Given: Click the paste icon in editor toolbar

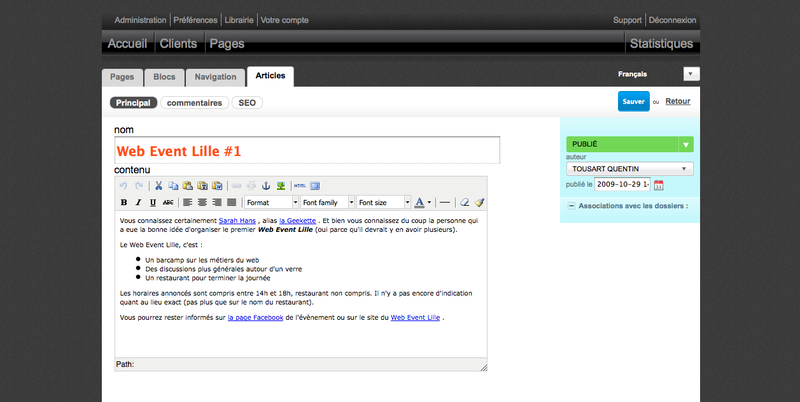Looking at the screenshot, I should coord(188,186).
